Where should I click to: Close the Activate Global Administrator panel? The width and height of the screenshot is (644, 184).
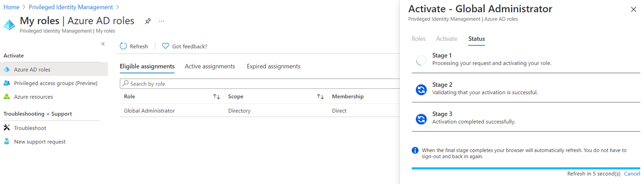point(633,9)
